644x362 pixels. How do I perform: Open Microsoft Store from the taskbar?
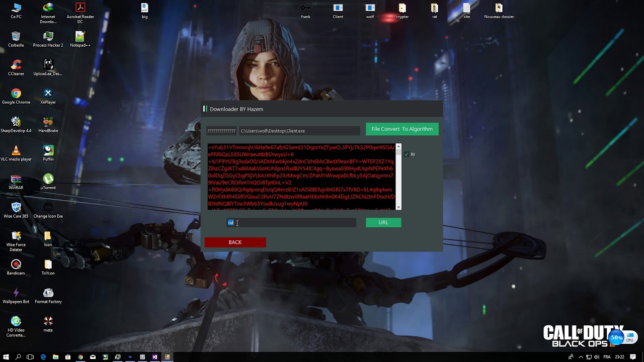[x=68, y=357]
